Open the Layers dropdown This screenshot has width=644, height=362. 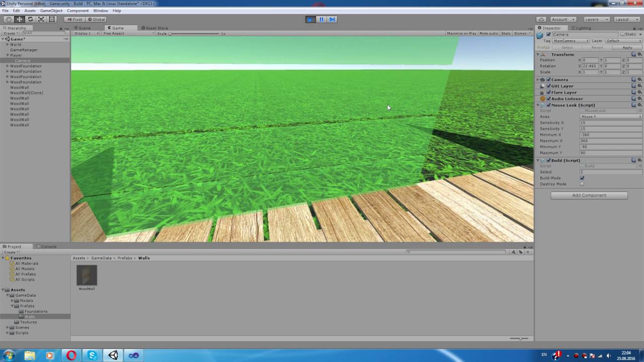596,19
